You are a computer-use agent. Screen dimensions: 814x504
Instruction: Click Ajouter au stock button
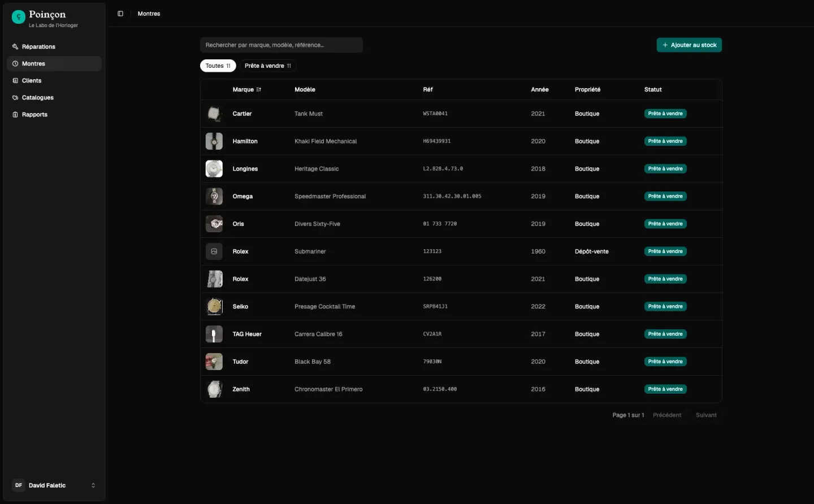[x=689, y=45]
